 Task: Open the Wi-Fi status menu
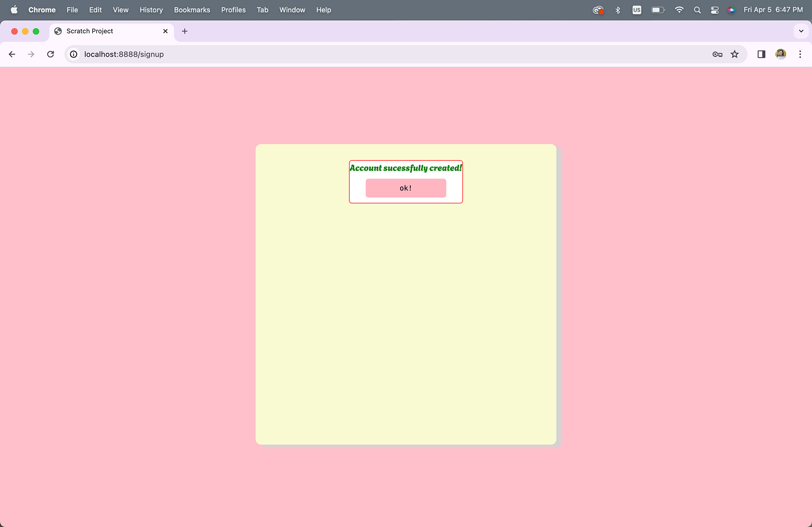coord(679,10)
